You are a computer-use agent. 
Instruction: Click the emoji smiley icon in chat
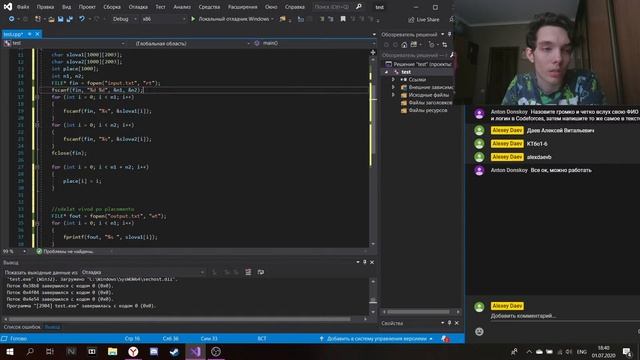(x=479, y=331)
